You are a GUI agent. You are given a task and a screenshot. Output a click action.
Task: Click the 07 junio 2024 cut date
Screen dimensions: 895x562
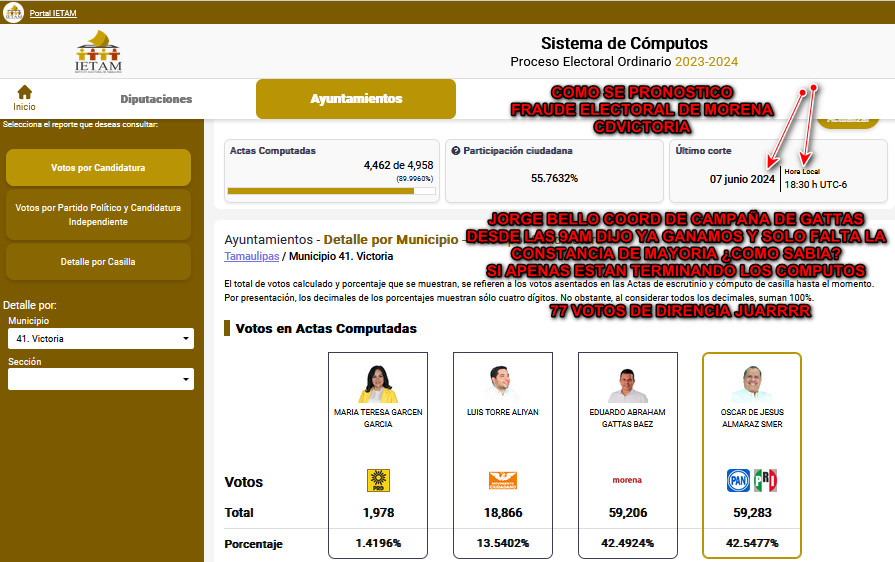pos(742,179)
